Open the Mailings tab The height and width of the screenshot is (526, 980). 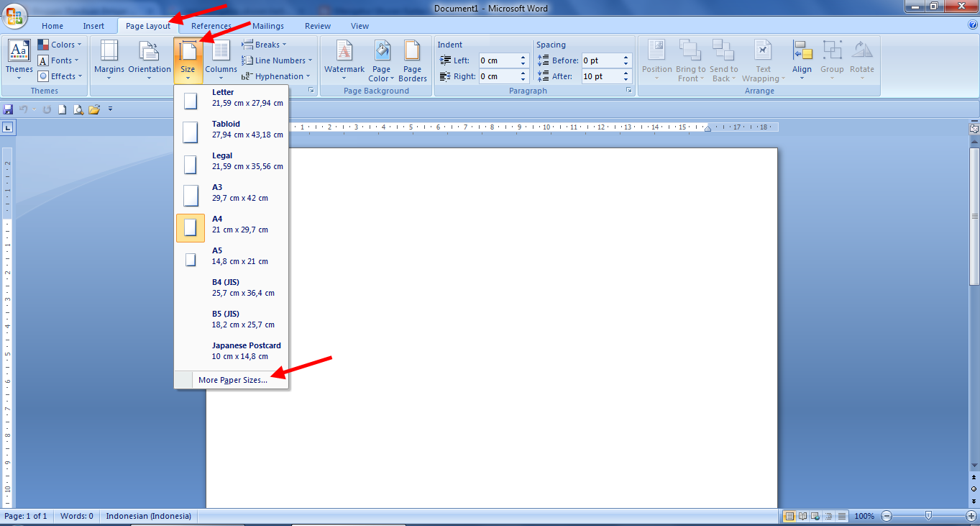268,26
